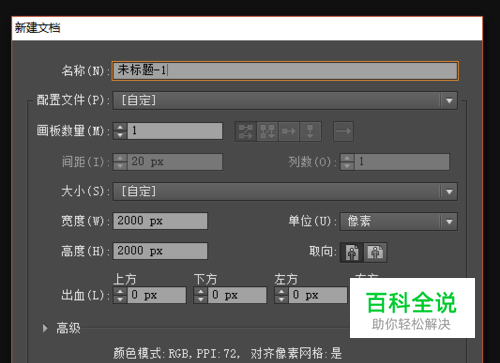Increase the 间距 spacing value
Viewport: 500px width, 363px height.
120,158
